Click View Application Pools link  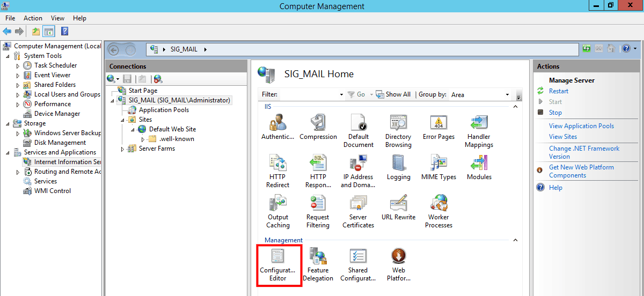point(581,126)
